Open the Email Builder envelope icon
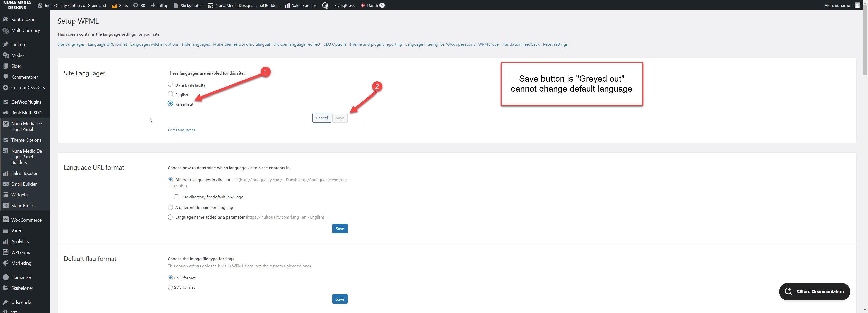Screen dimensions: 868x313 [x=6, y=184]
